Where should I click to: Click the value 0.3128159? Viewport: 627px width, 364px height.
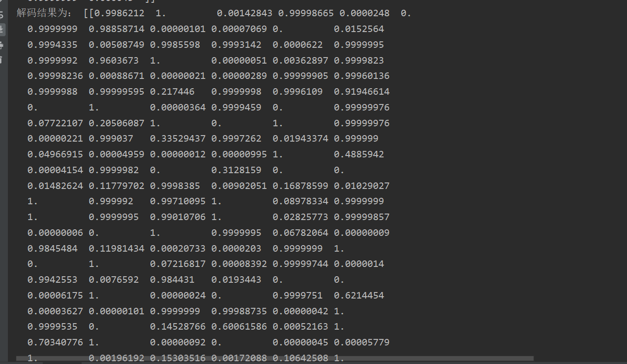pos(236,170)
